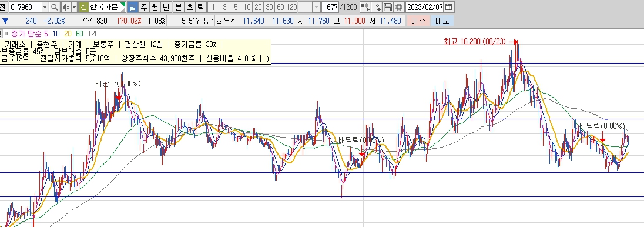Image resolution: width=644 pixels, height=227 pixels.
Task: Select the 20 interval button
Action: [x=258, y=7]
